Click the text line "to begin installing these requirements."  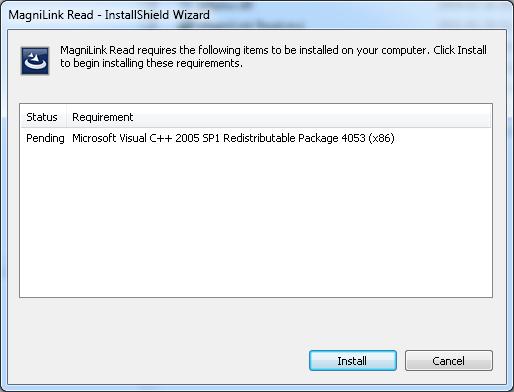[151, 63]
